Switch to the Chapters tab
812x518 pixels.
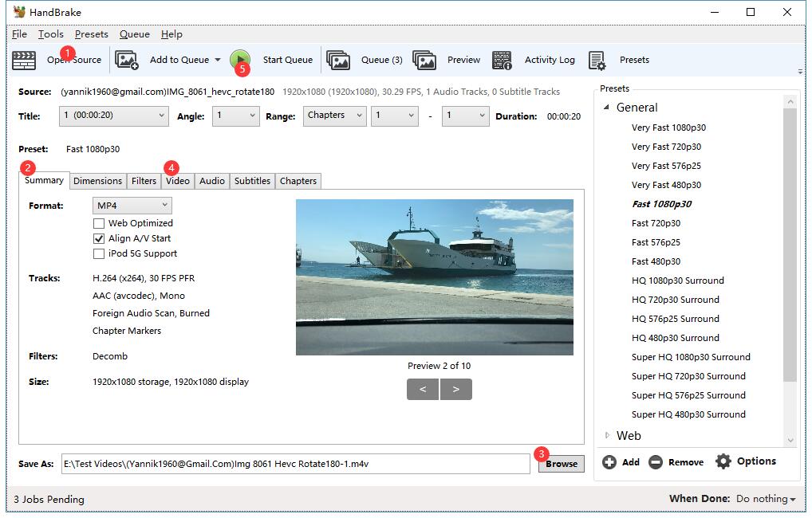(x=298, y=181)
